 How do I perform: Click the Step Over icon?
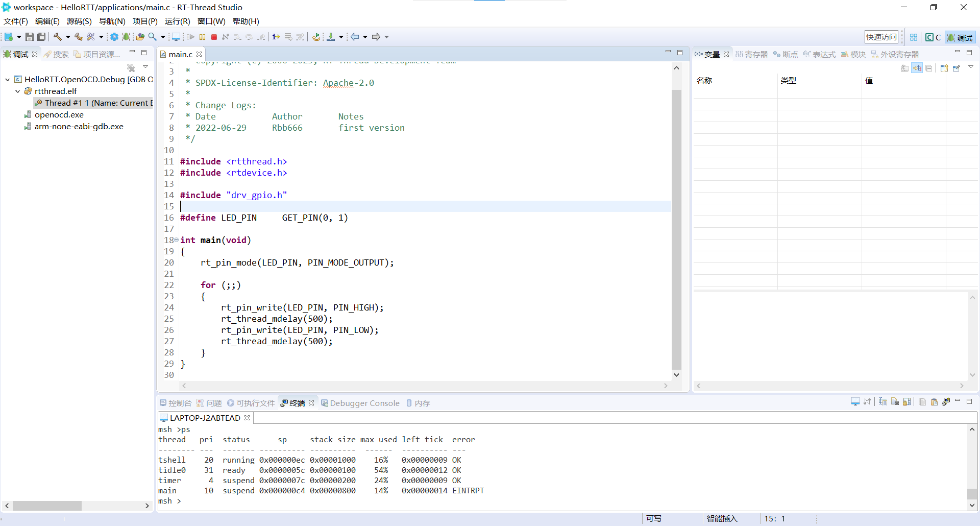pos(249,37)
